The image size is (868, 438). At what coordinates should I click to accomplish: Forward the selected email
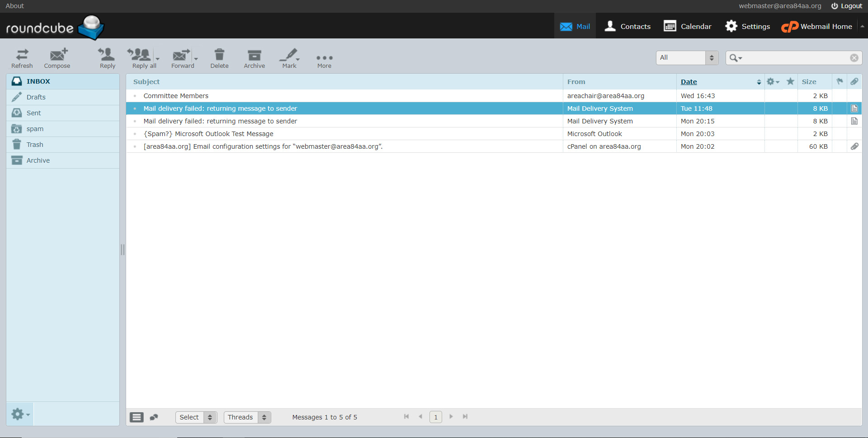click(182, 58)
